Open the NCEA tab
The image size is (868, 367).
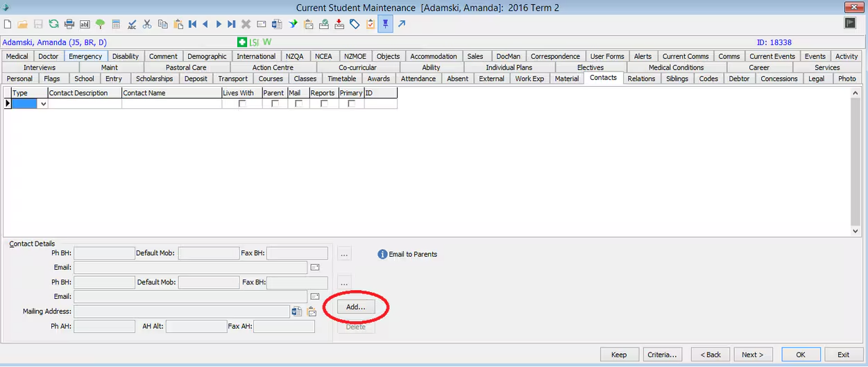point(323,56)
